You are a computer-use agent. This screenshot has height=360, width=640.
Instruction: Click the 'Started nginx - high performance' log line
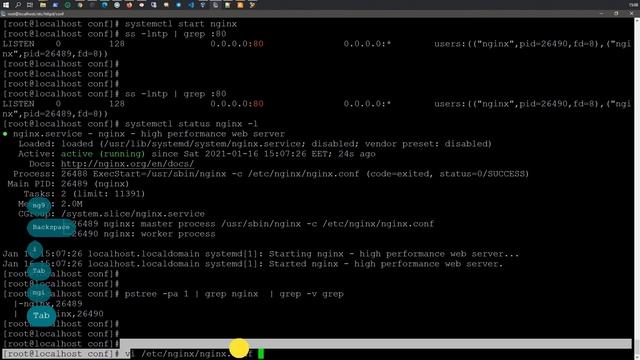[x=253, y=264]
